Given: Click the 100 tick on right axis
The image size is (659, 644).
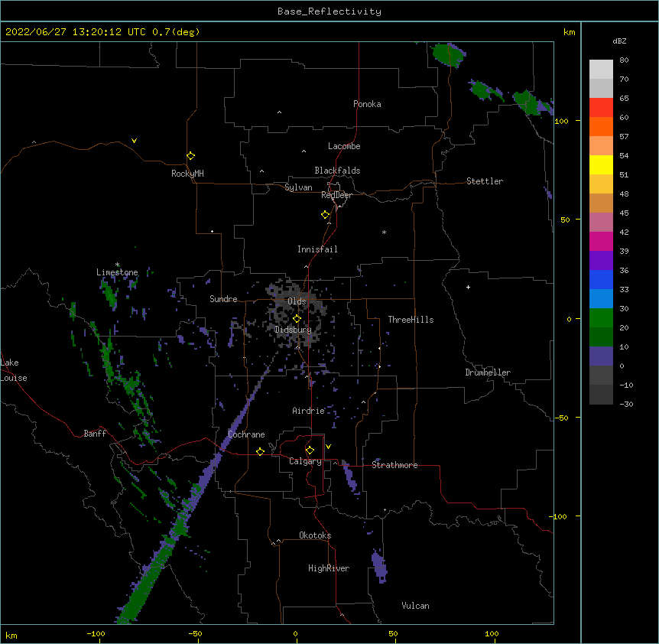Looking at the screenshot, I should pyautogui.click(x=561, y=121).
